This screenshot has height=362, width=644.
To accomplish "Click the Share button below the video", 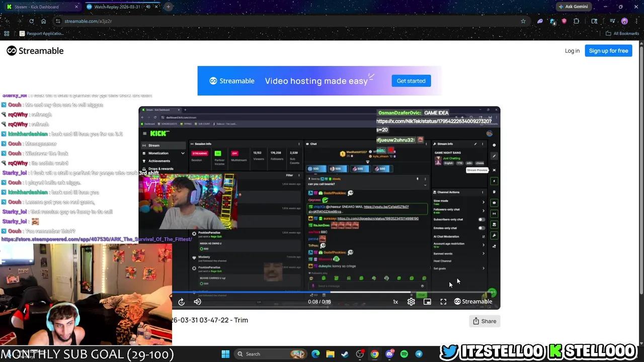I will [x=485, y=321].
